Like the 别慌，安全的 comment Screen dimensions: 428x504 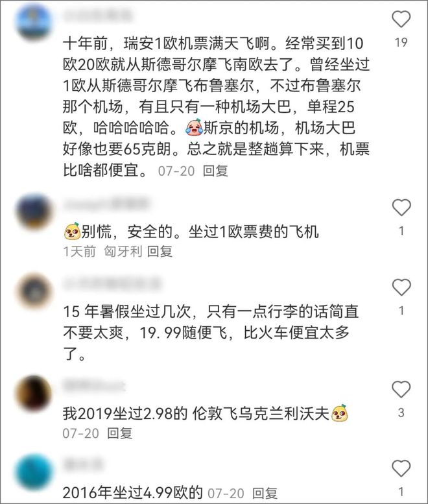coord(401,208)
